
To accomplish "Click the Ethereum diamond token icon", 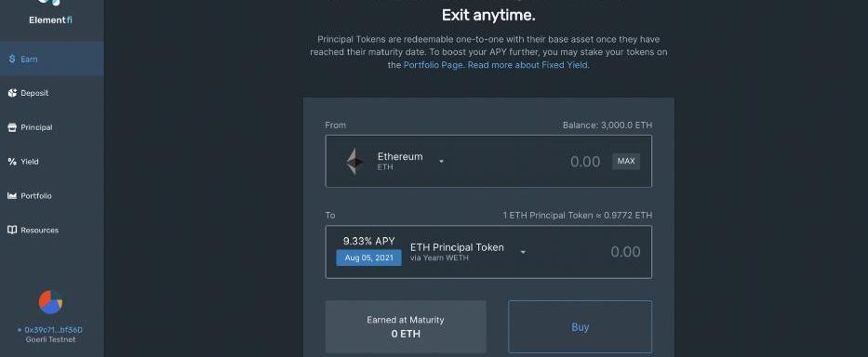I will coord(354,162).
